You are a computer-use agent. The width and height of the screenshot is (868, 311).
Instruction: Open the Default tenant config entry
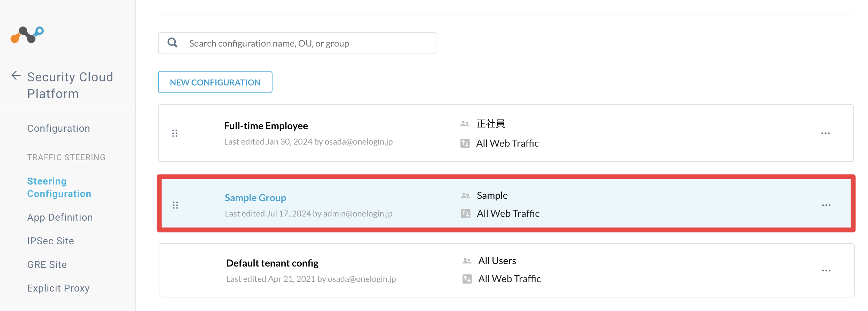coord(272,263)
